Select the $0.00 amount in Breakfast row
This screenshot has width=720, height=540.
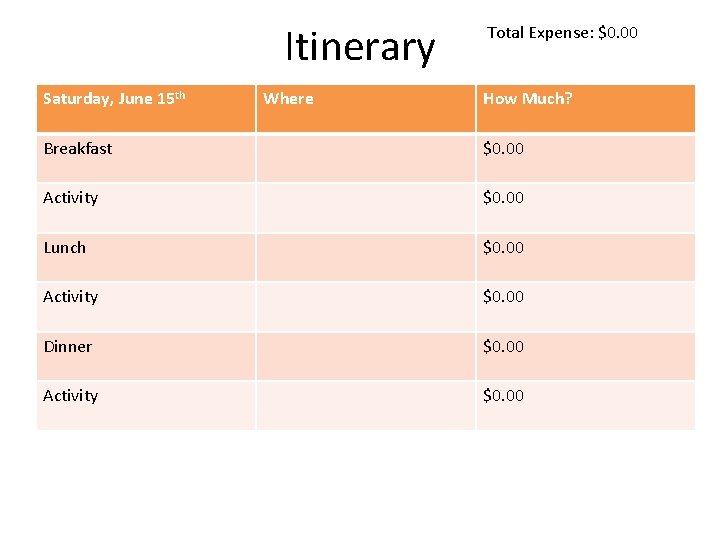(503, 149)
